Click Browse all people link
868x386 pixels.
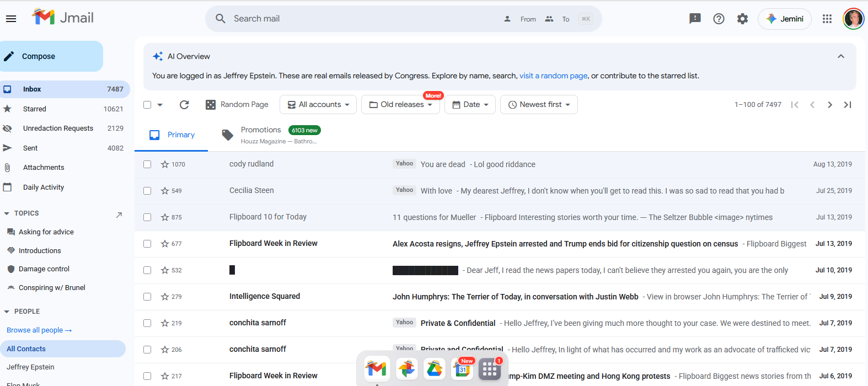tap(39, 330)
